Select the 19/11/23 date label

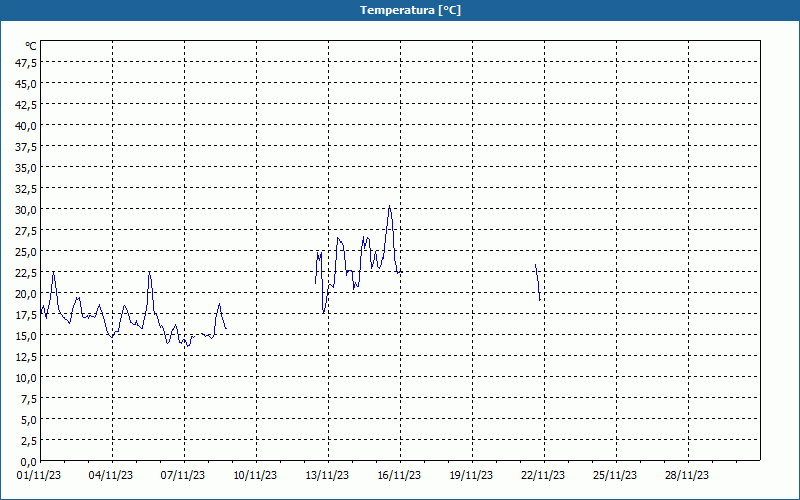point(471,476)
